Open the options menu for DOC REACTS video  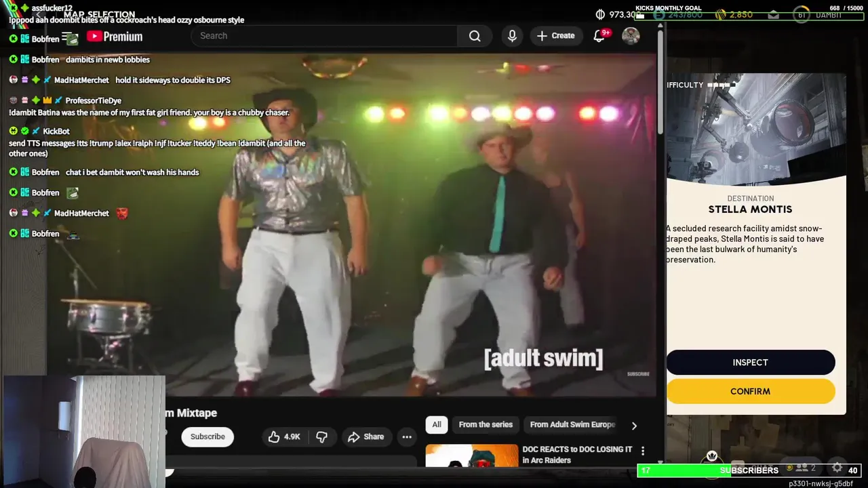click(x=643, y=451)
